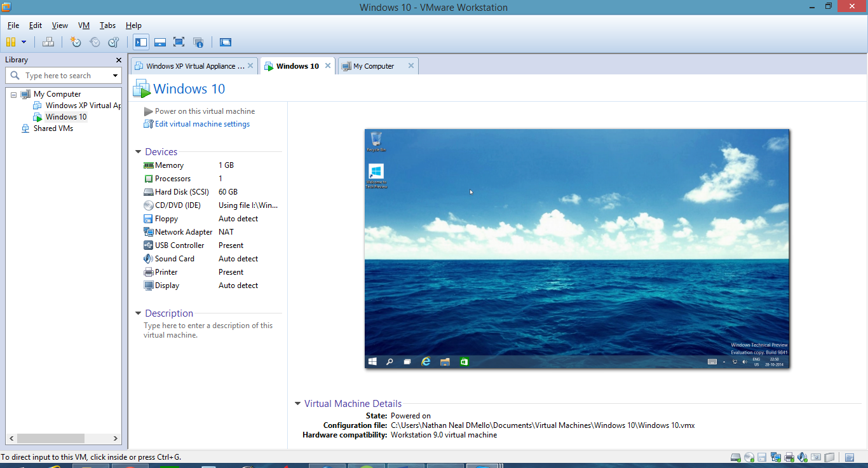This screenshot has width=868, height=468.
Task: Close the Library panel
Action: [118, 60]
